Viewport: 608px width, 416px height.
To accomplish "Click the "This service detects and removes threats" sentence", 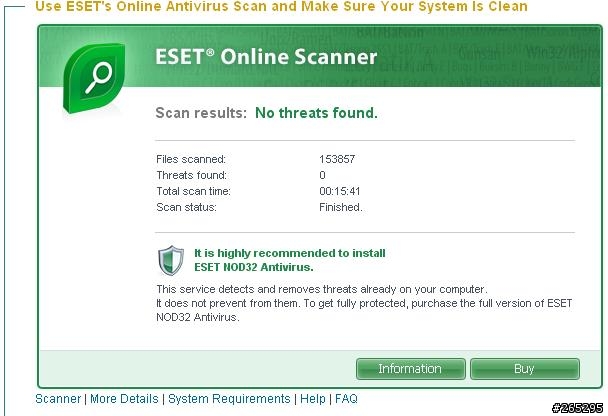I will point(322,289).
